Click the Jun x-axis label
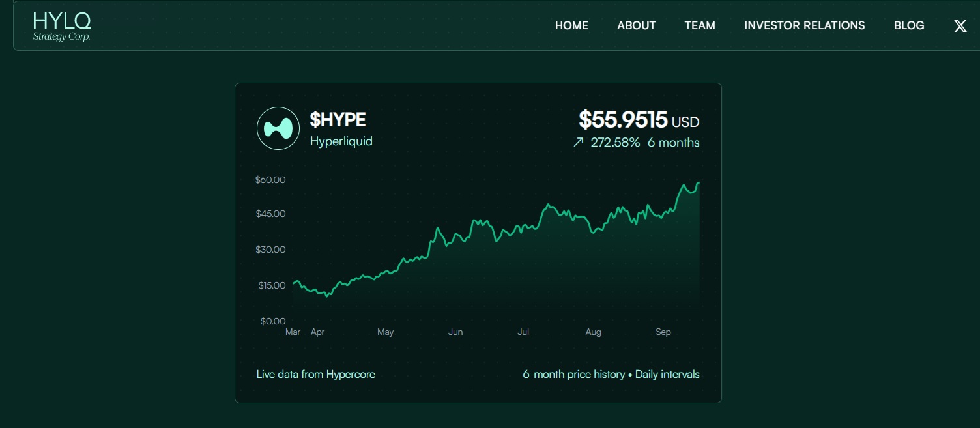The image size is (980, 428). coord(455,332)
